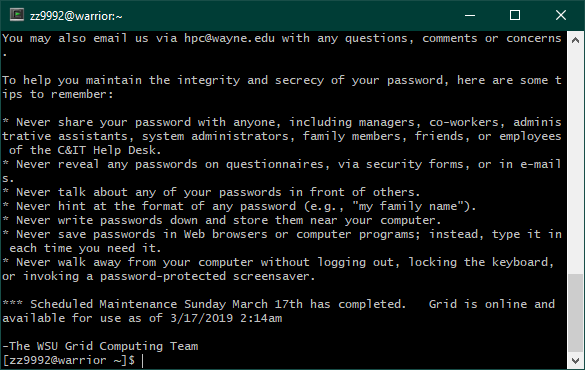Click the 'C&IT Help Desk' text
The height and width of the screenshot is (370, 585).
(109, 150)
